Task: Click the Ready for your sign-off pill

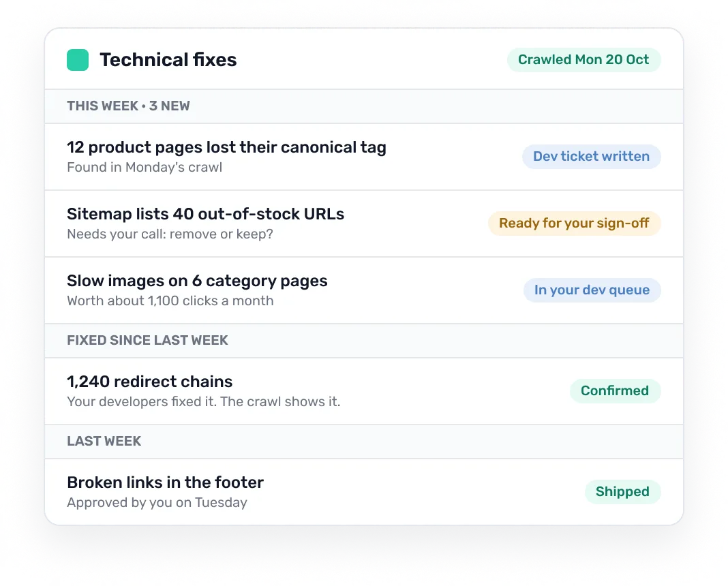Action: (575, 223)
